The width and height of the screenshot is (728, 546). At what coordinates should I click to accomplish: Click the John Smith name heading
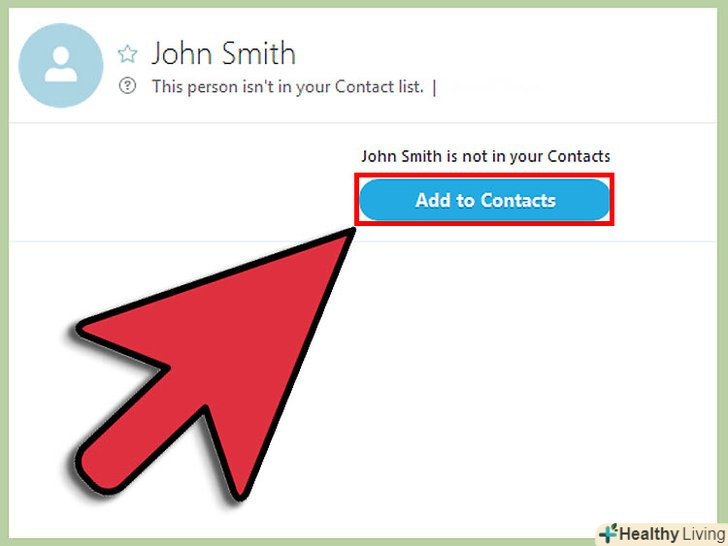pos(224,53)
